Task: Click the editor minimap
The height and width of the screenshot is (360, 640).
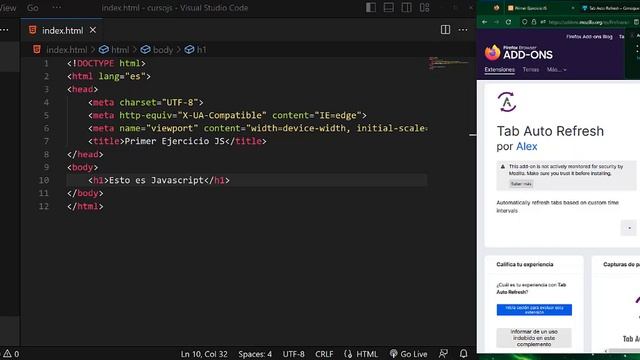Action: [x=449, y=63]
